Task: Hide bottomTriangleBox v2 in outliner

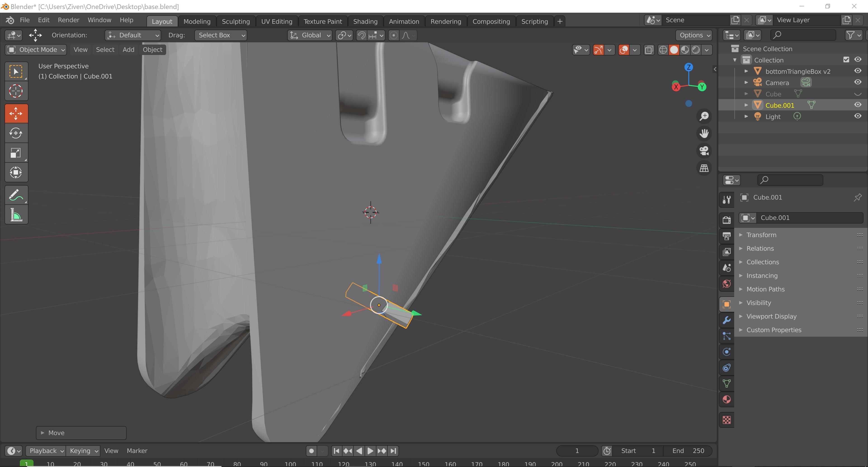Action: pos(858,71)
